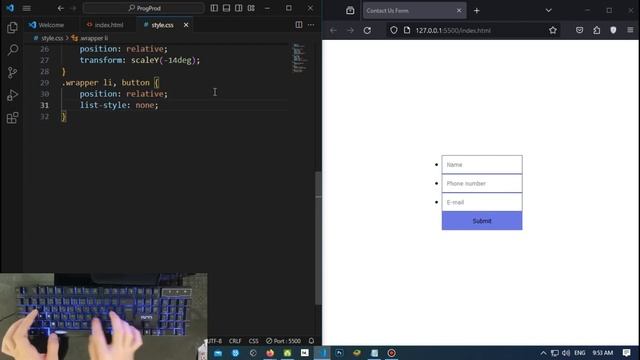Image resolution: width=640 pixels, height=360 pixels.
Task: Click the 'transform: scaleY(-14deg);' line
Action: coord(140,60)
